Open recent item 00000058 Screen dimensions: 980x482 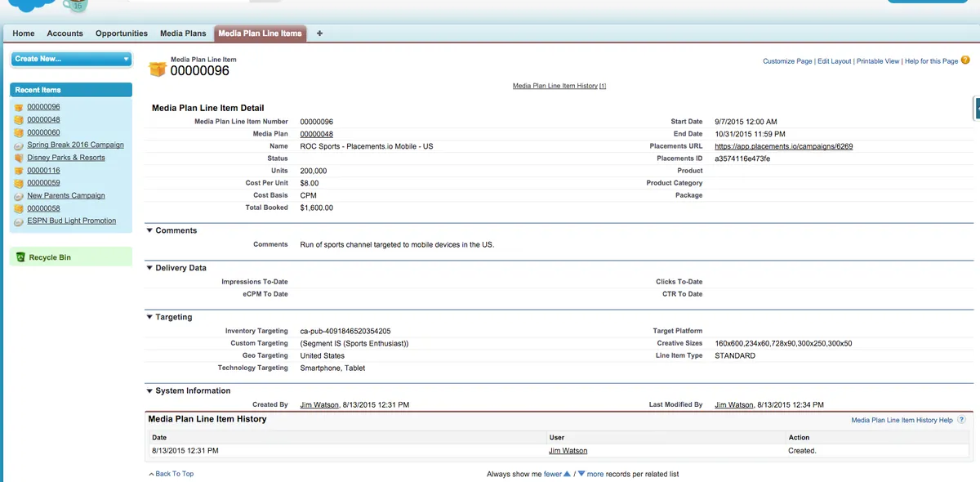(x=43, y=208)
